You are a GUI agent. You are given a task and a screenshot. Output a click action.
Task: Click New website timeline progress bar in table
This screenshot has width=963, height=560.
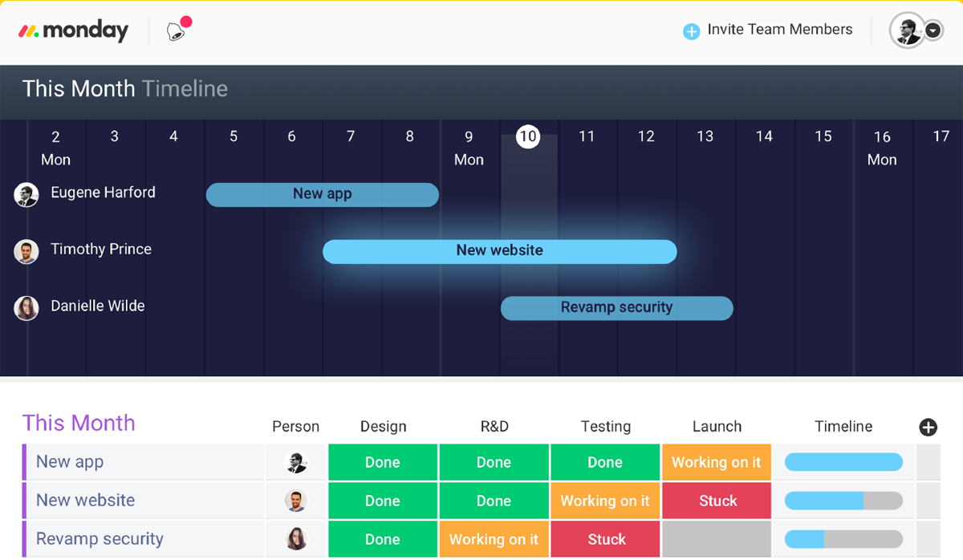tap(843, 501)
